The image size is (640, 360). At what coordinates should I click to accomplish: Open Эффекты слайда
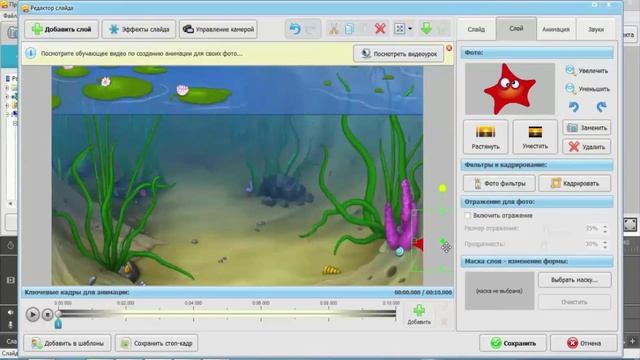point(139,29)
